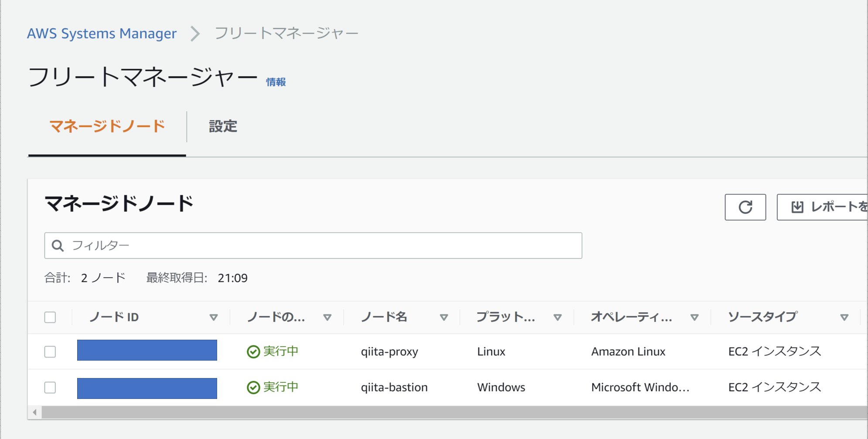Open the AWS Systems Manager breadcrumb link
Screen dimensions: 868x439
pyautogui.click(x=102, y=34)
